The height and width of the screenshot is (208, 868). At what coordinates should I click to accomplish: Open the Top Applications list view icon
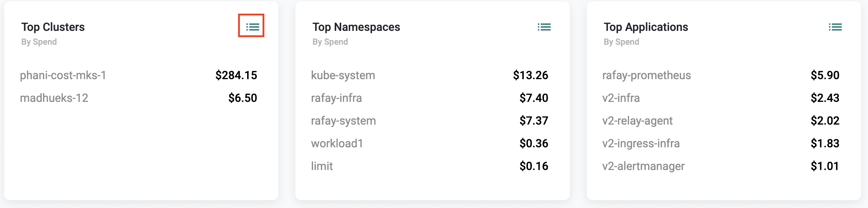(x=835, y=27)
